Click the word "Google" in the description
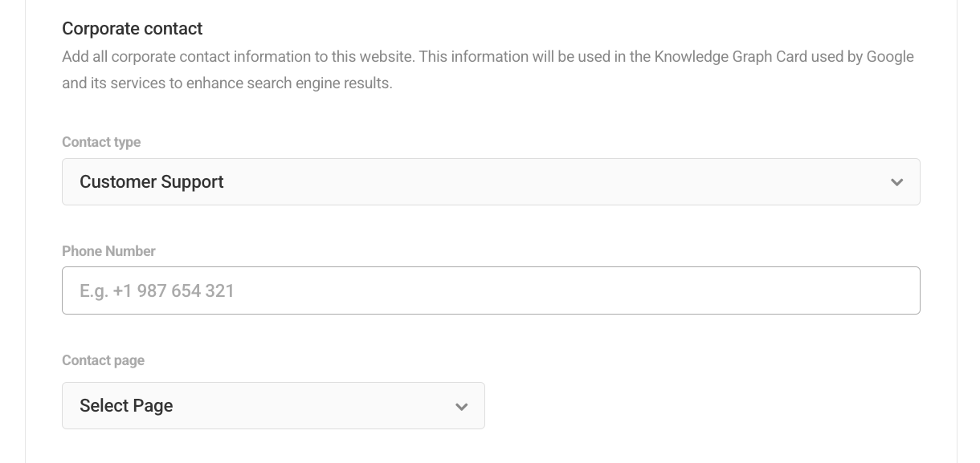Image resolution: width=980 pixels, height=463 pixels. point(890,57)
